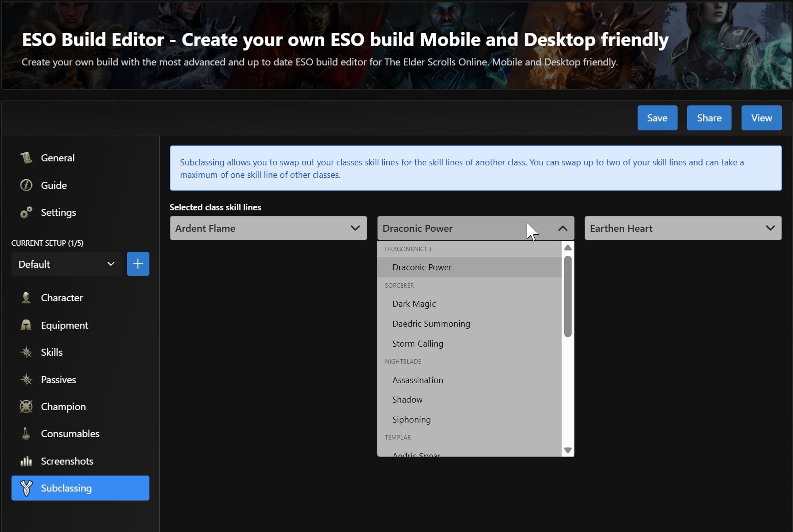Image resolution: width=793 pixels, height=532 pixels.
Task: Switch to the Equipment section
Action: [80, 325]
